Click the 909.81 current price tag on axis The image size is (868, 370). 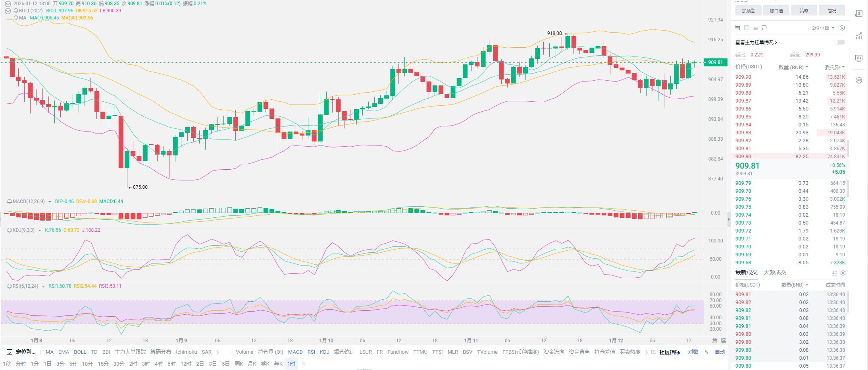(715, 62)
